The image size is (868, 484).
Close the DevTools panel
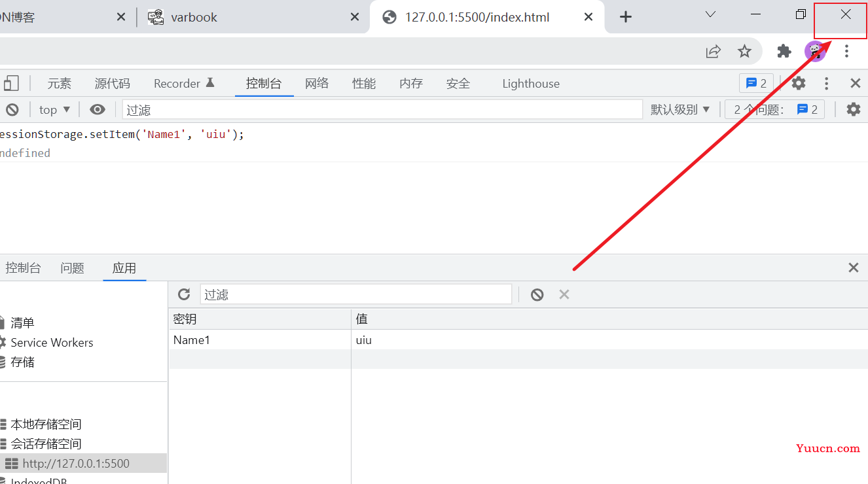click(855, 83)
